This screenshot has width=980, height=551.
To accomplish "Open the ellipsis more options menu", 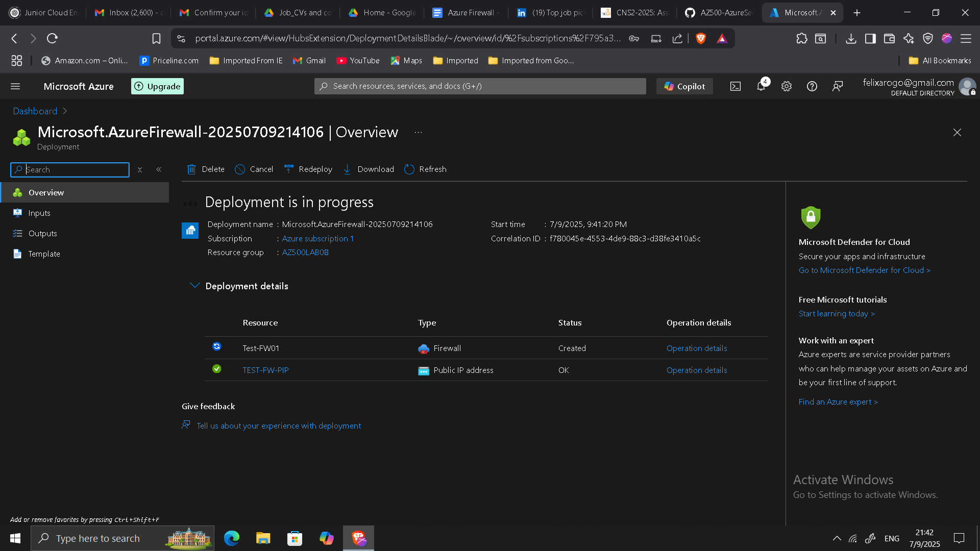I will click(418, 132).
